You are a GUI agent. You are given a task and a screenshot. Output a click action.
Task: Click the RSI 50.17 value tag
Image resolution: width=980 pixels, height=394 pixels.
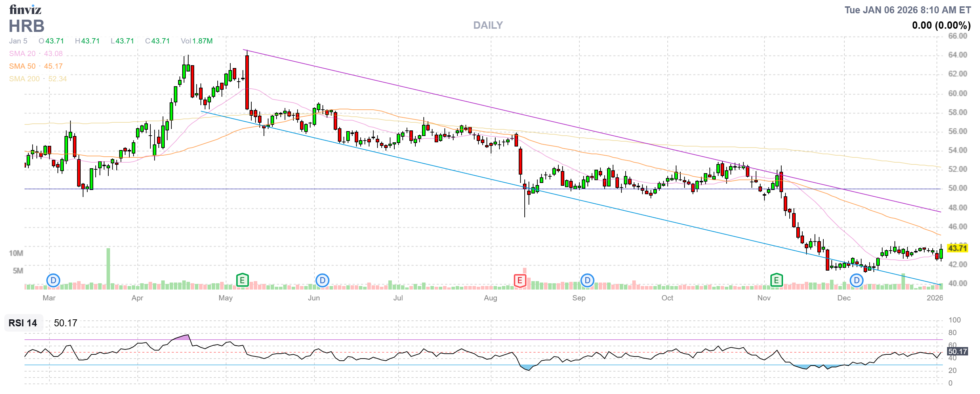tap(957, 352)
